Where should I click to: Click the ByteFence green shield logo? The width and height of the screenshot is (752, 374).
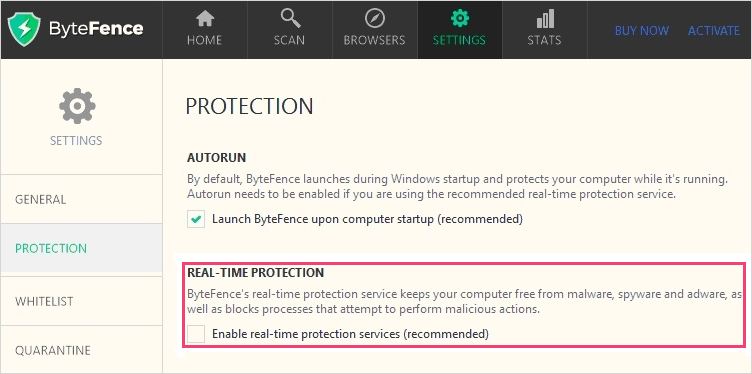click(24, 29)
